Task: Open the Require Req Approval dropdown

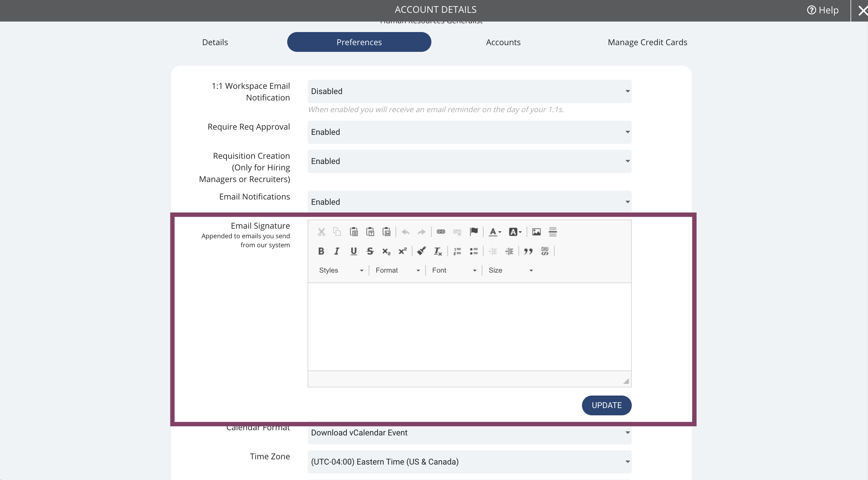Action: [x=469, y=132]
